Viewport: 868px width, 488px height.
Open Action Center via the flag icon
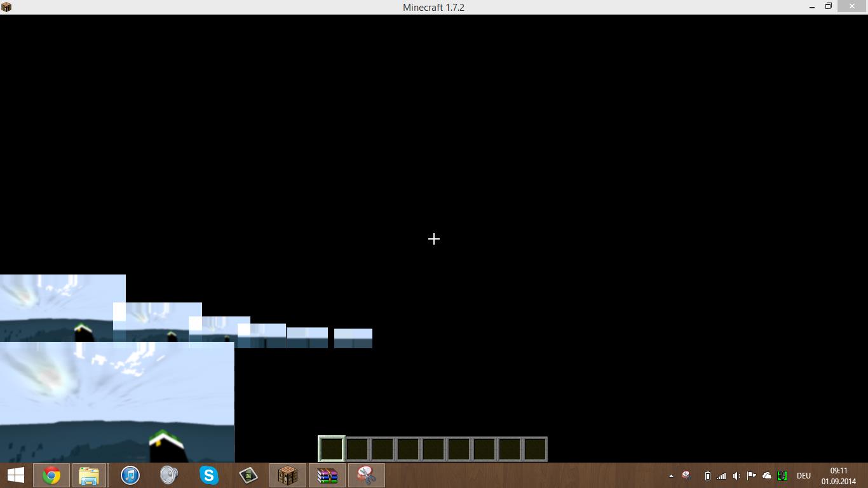pos(751,475)
